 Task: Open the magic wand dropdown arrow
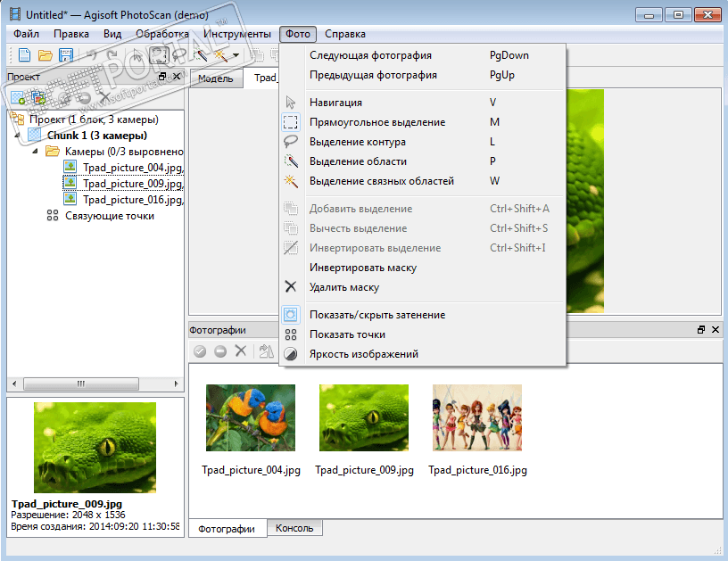(236, 55)
